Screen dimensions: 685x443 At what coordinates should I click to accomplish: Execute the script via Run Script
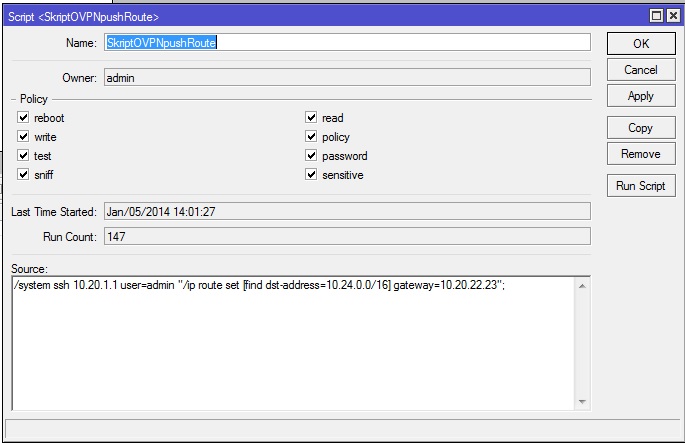click(x=641, y=186)
